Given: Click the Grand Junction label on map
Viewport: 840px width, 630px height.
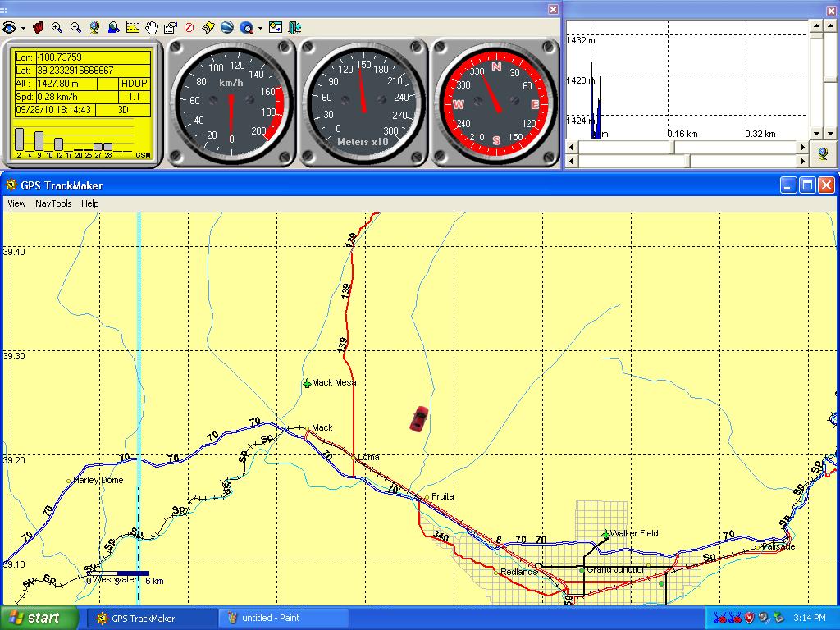Looking at the screenshot, I should pos(617,569).
